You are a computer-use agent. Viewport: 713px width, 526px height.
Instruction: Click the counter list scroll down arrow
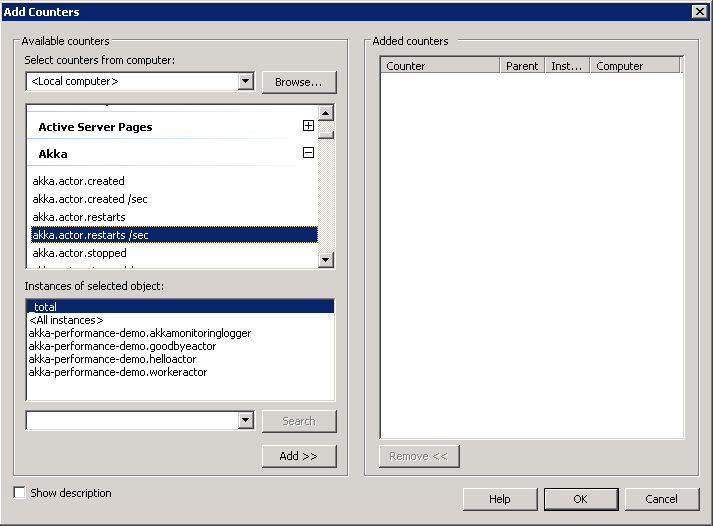pyautogui.click(x=326, y=260)
